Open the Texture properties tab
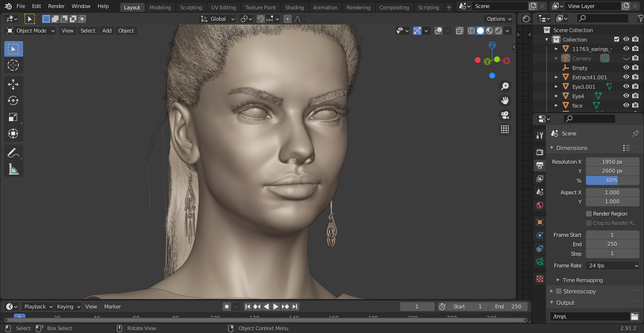 point(540,278)
